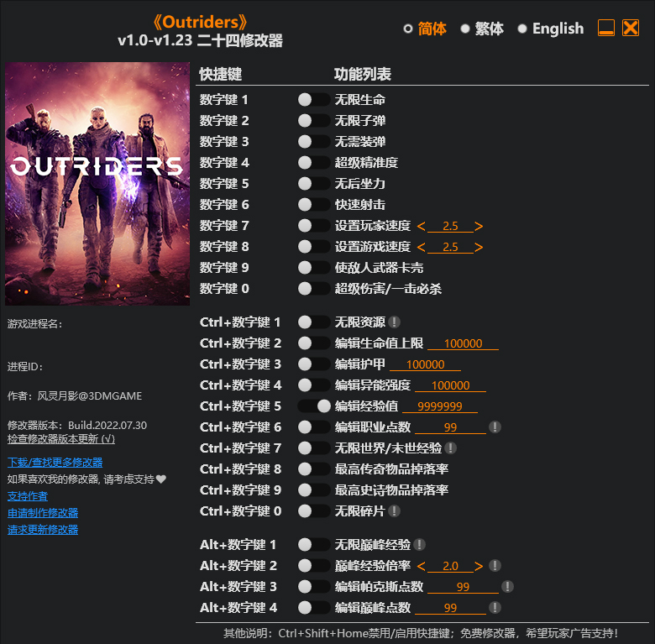Turn on 最高传奇物品掉落率
The height and width of the screenshot is (644, 655).
pyautogui.click(x=314, y=469)
